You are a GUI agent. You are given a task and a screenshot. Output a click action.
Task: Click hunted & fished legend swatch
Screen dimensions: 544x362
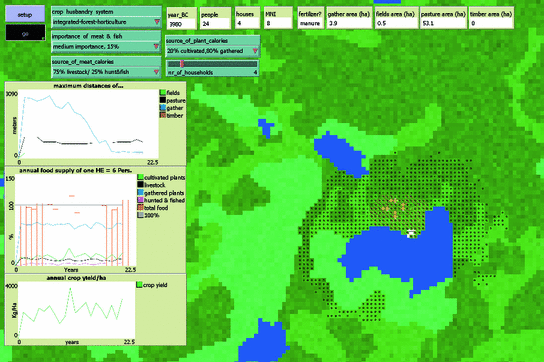coord(141,200)
